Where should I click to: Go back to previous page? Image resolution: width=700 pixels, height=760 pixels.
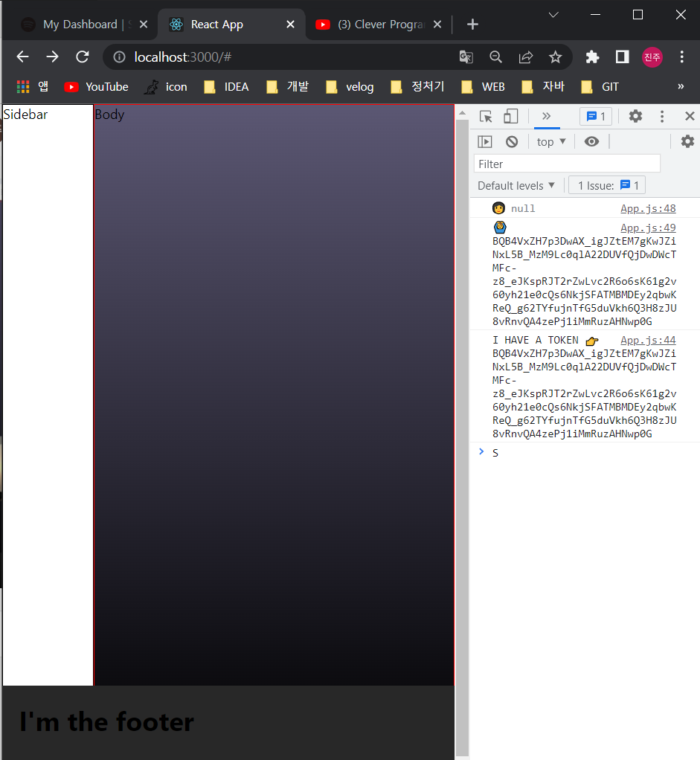point(23,57)
